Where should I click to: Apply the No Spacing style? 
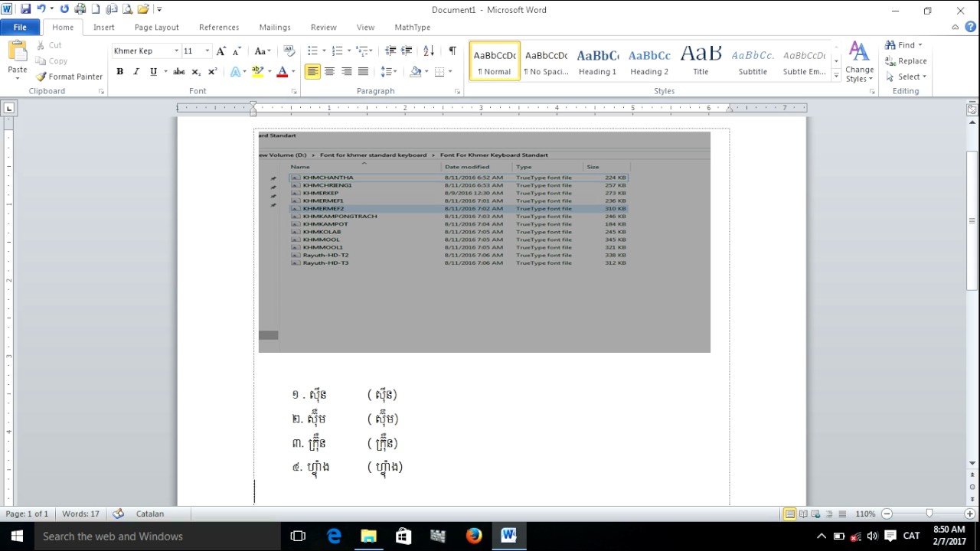pyautogui.click(x=546, y=61)
